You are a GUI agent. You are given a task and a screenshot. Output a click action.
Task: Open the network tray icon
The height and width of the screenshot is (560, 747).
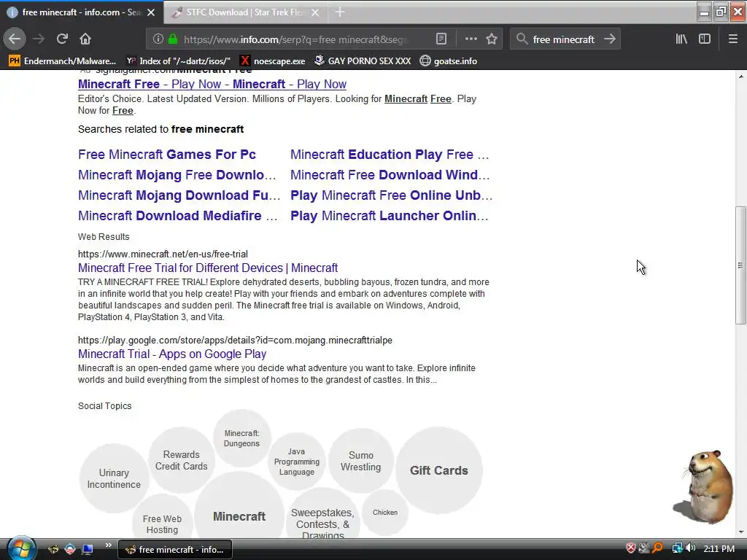tap(677, 548)
